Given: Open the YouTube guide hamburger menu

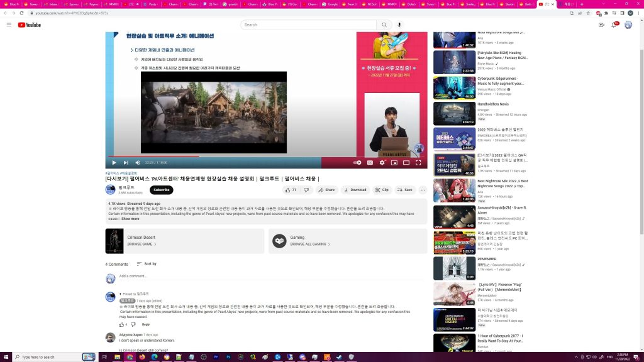Looking at the screenshot, I should tap(9, 25).
